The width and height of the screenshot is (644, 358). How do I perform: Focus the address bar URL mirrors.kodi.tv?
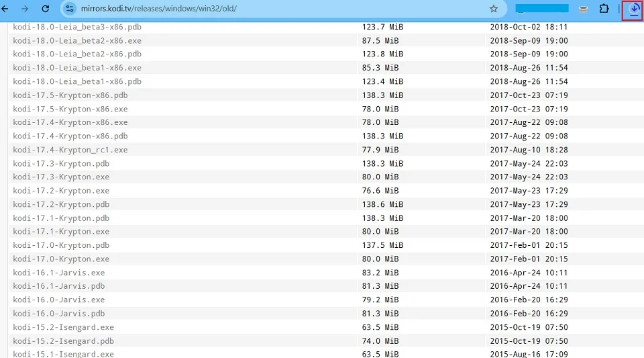[x=158, y=9]
